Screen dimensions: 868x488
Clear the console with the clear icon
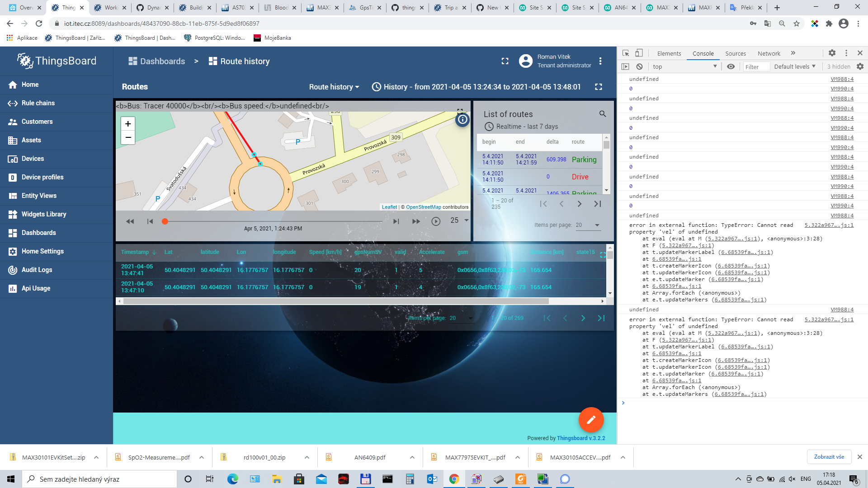coord(639,66)
